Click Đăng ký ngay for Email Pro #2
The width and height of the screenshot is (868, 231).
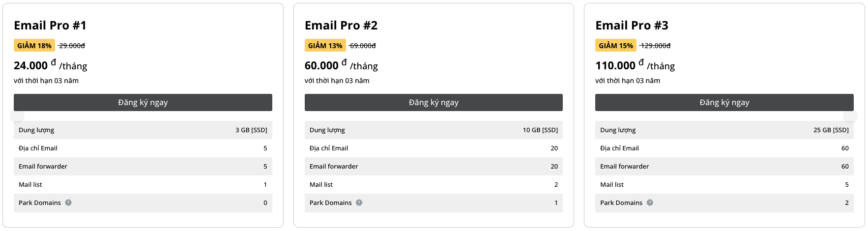click(434, 102)
